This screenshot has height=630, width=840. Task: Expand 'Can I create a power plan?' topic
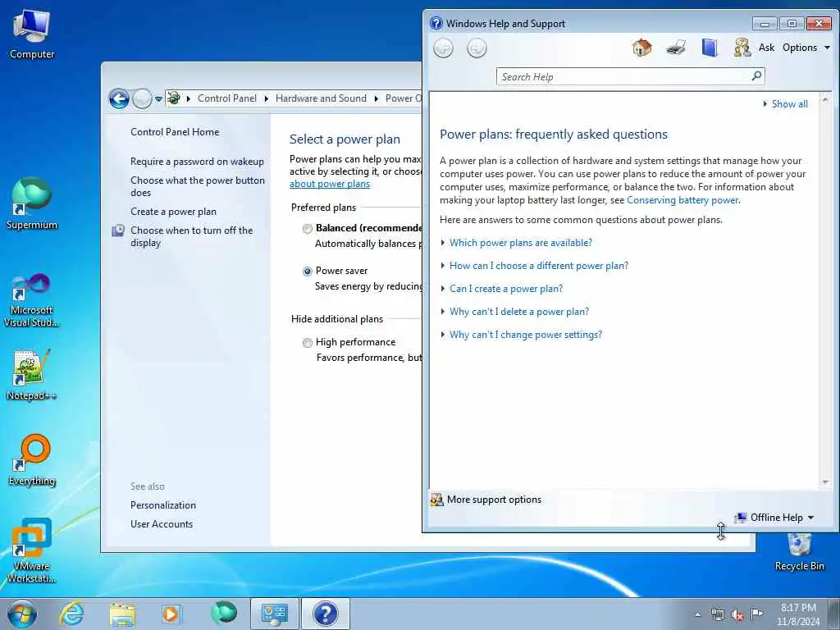click(506, 289)
